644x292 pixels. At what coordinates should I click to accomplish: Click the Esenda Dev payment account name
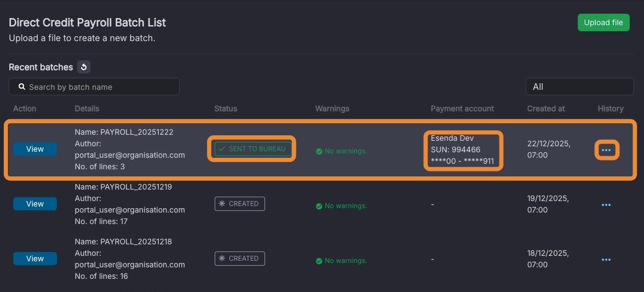[x=452, y=138]
